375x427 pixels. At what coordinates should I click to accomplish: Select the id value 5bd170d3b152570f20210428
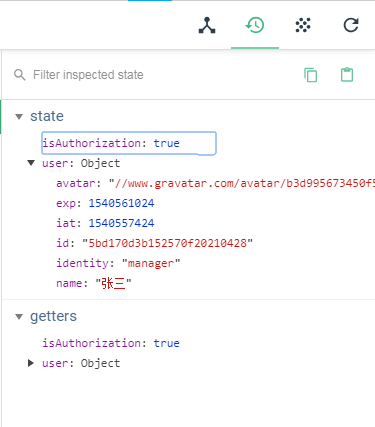point(167,243)
